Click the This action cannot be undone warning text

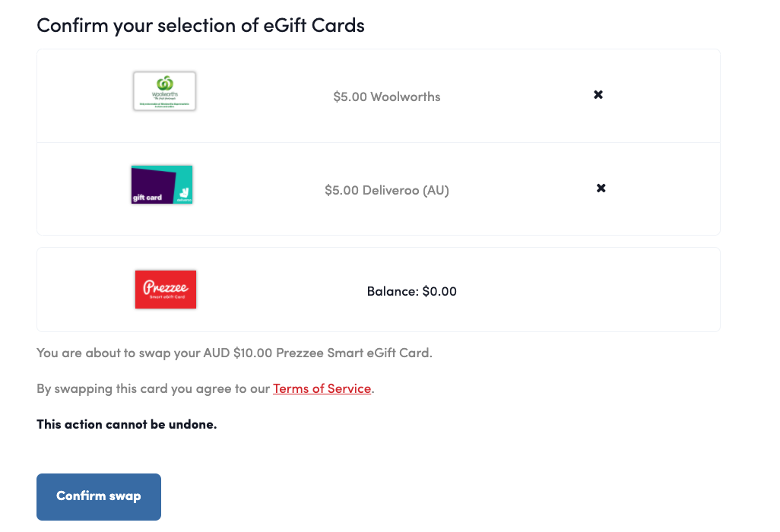pyautogui.click(x=126, y=424)
